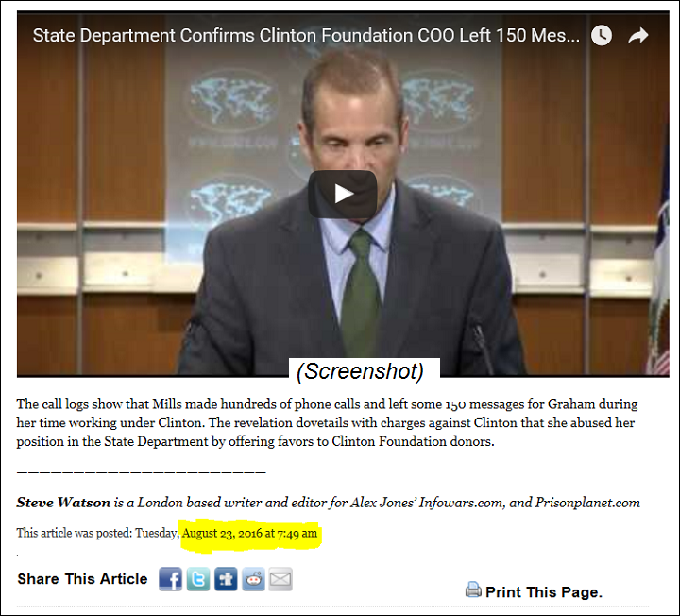Click the highlighted August 23, 2016 date
The height and width of the screenshot is (616, 680).
[249, 533]
